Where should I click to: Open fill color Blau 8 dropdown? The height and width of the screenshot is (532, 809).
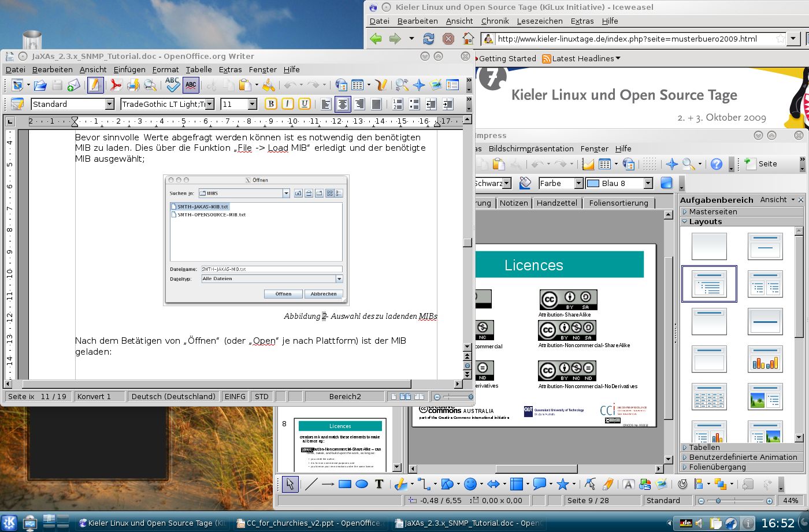(x=648, y=183)
